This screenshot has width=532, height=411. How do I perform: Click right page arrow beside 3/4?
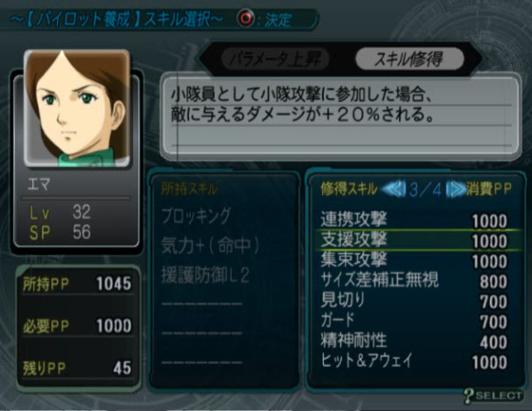455,189
